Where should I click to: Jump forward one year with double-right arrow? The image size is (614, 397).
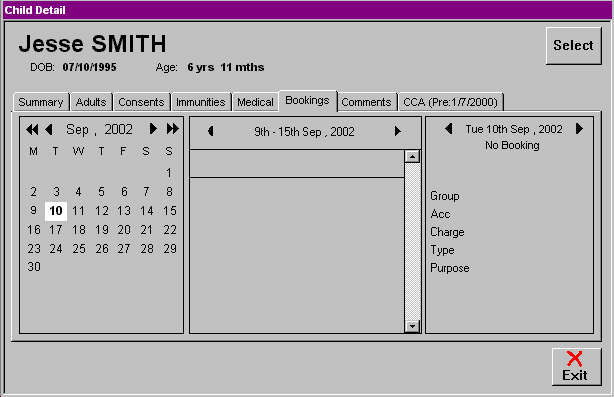pos(172,128)
